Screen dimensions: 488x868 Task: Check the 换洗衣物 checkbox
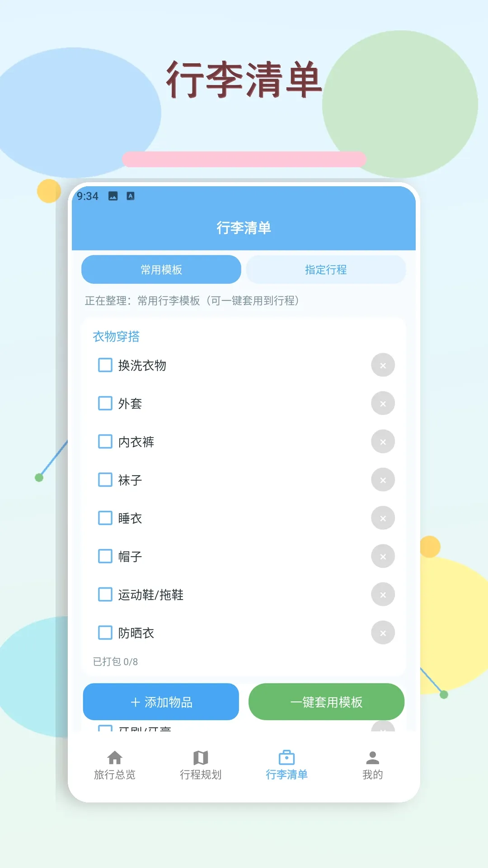(x=105, y=365)
